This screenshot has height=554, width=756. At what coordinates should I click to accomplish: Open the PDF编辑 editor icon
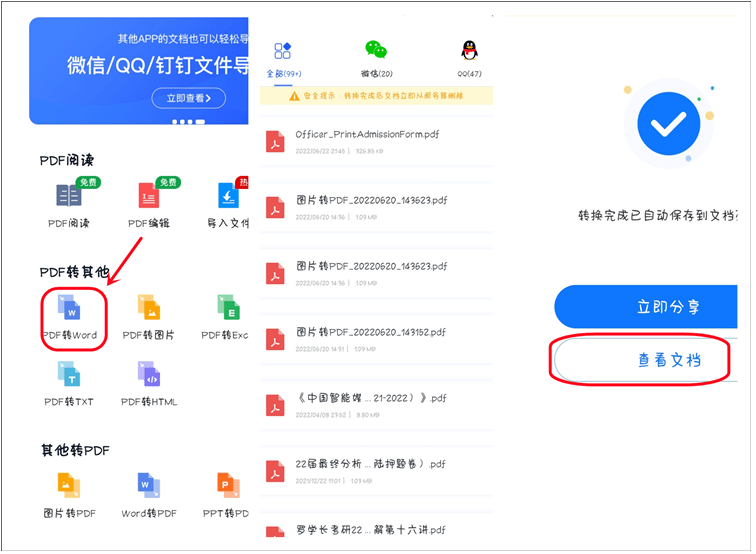(x=148, y=196)
